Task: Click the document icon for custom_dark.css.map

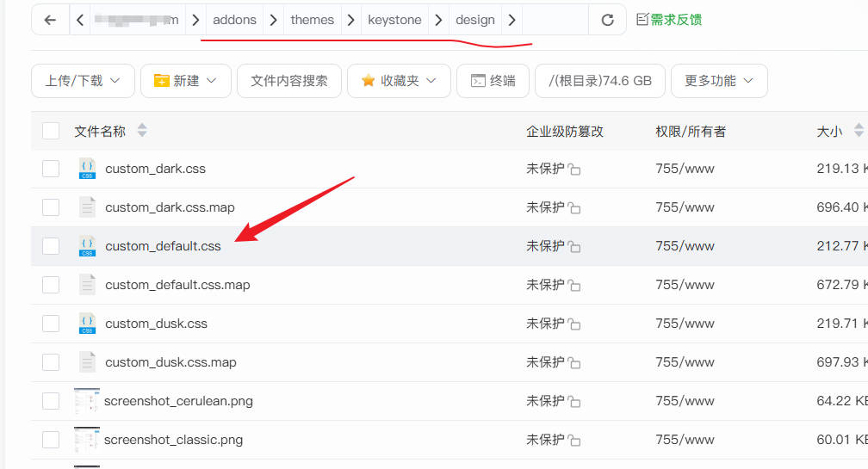Action: [x=87, y=207]
